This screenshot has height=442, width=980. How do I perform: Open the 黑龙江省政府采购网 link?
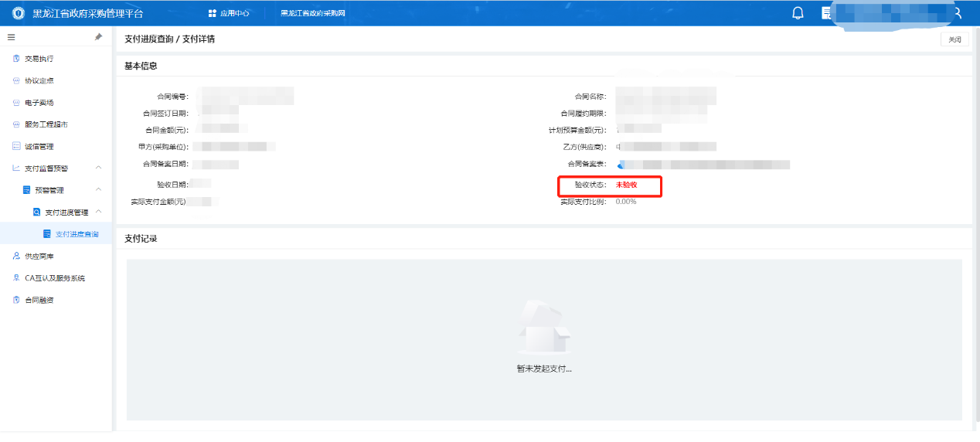coord(312,14)
